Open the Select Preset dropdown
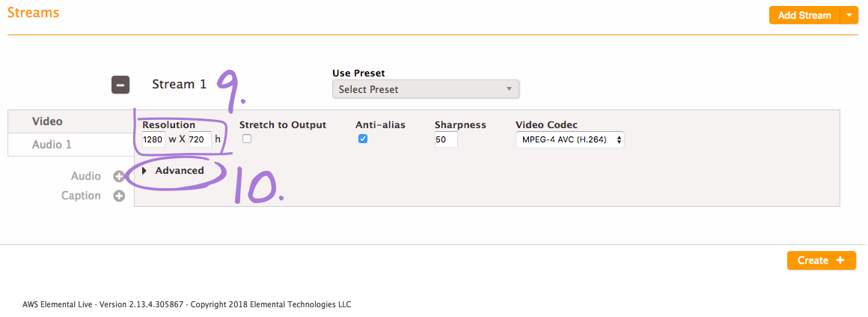The image size is (868, 317). tap(426, 89)
